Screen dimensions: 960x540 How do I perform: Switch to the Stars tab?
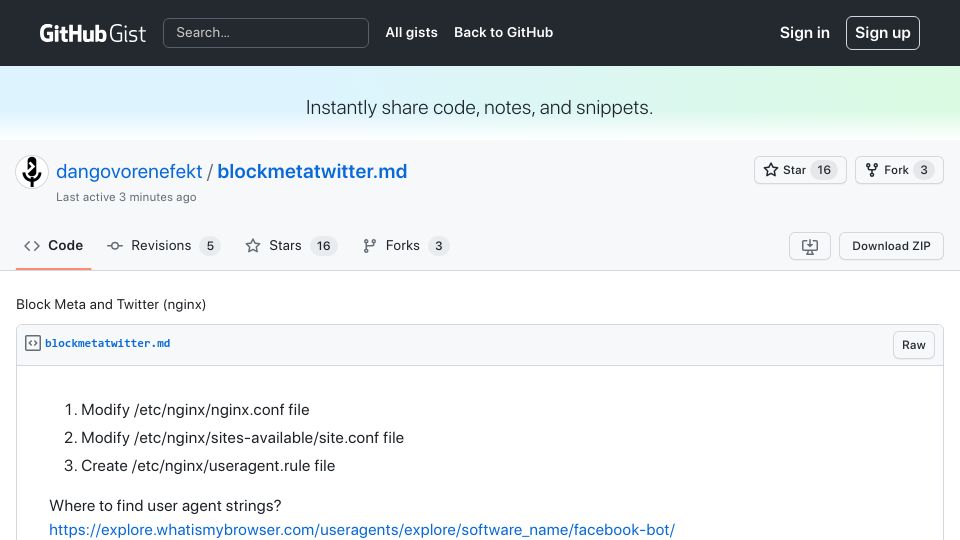(291, 246)
